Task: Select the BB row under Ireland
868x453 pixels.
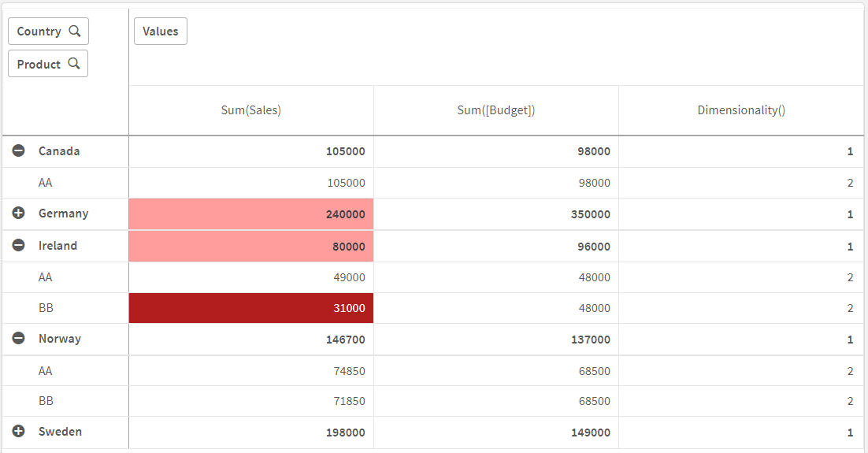Action: click(46, 308)
